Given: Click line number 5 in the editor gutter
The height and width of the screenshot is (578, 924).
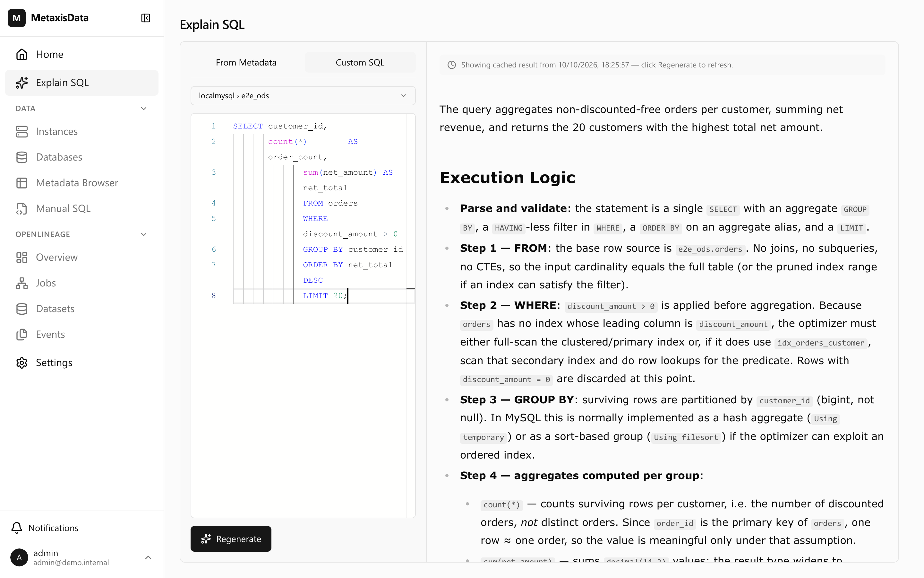Looking at the screenshot, I should [214, 218].
